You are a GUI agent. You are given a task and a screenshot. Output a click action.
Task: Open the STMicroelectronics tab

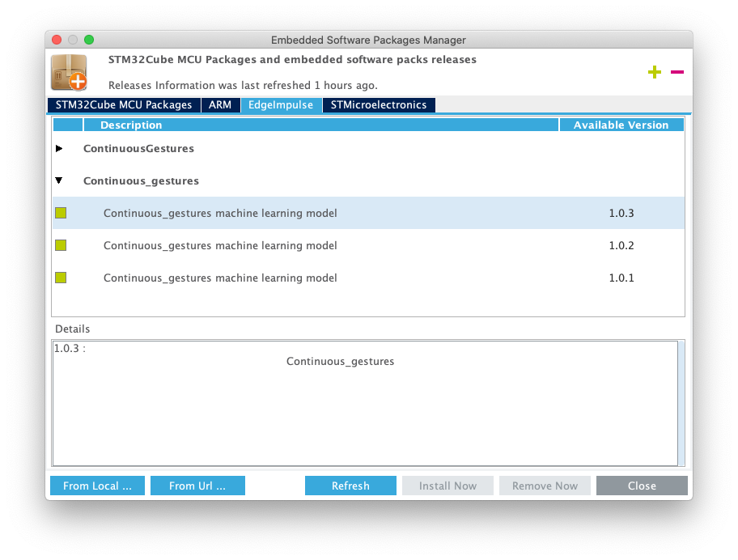click(x=379, y=105)
